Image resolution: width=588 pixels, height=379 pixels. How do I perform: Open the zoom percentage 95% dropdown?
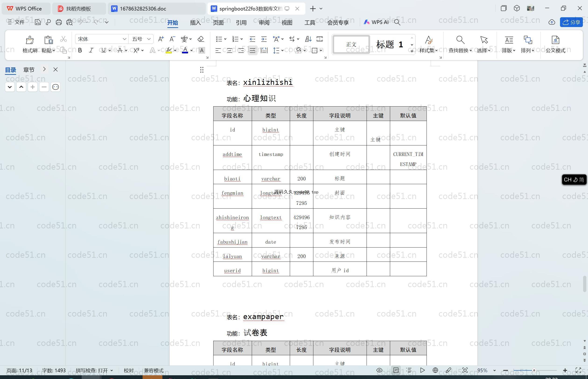494,370
